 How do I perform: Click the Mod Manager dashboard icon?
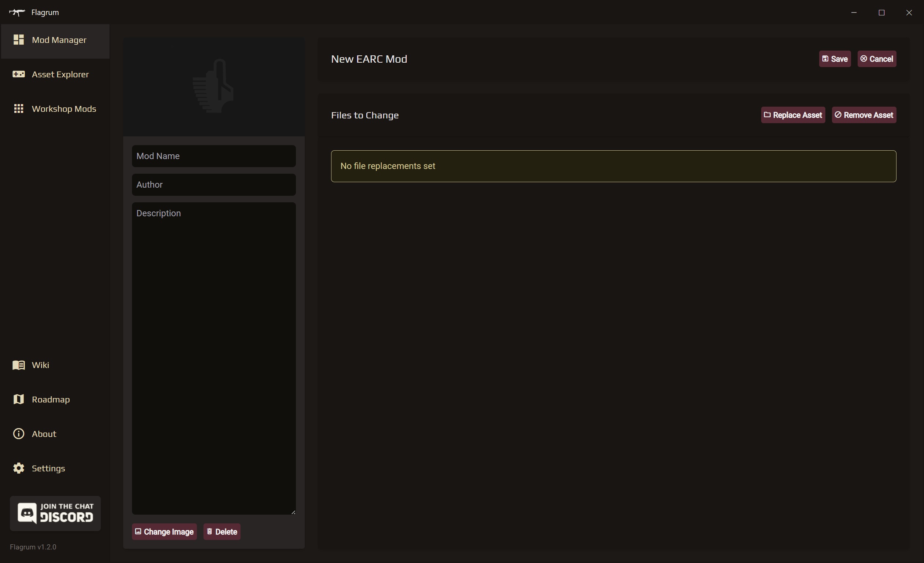click(x=18, y=40)
